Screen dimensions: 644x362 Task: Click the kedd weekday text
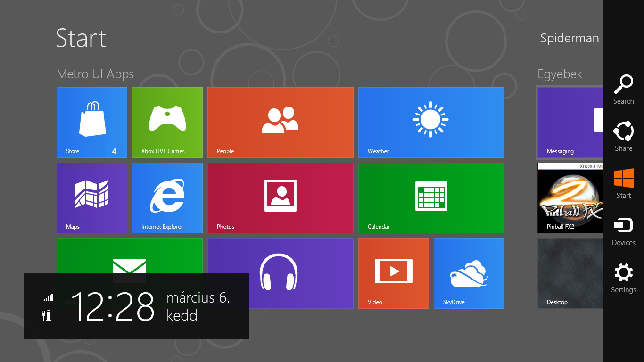pos(182,315)
